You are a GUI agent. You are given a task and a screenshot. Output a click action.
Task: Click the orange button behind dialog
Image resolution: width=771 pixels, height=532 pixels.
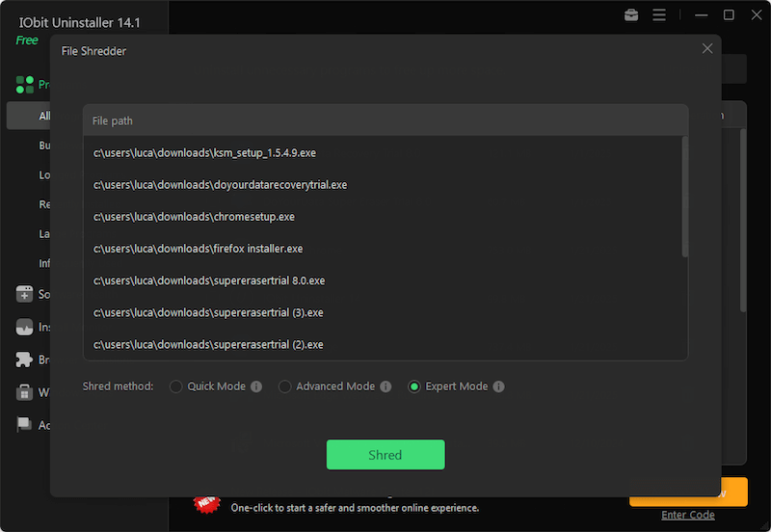[734, 492]
